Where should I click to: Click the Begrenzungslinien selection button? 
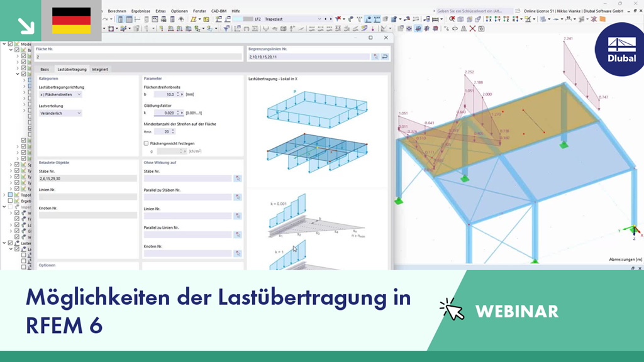(x=375, y=57)
